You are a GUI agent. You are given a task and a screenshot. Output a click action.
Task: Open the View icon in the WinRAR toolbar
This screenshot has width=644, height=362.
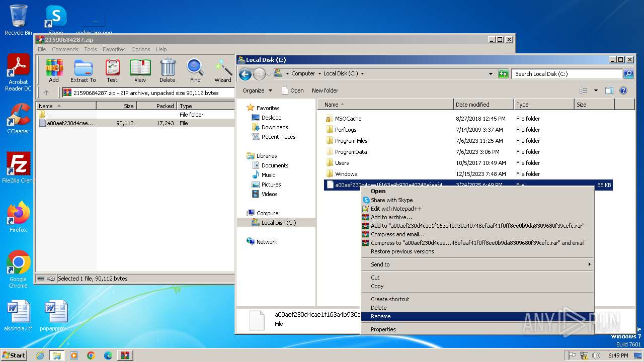tap(140, 70)
